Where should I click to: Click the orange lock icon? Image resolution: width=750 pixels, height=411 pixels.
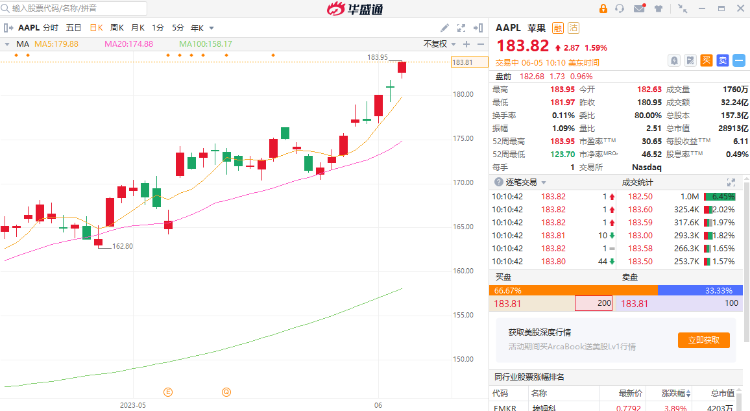click(603, 9)
